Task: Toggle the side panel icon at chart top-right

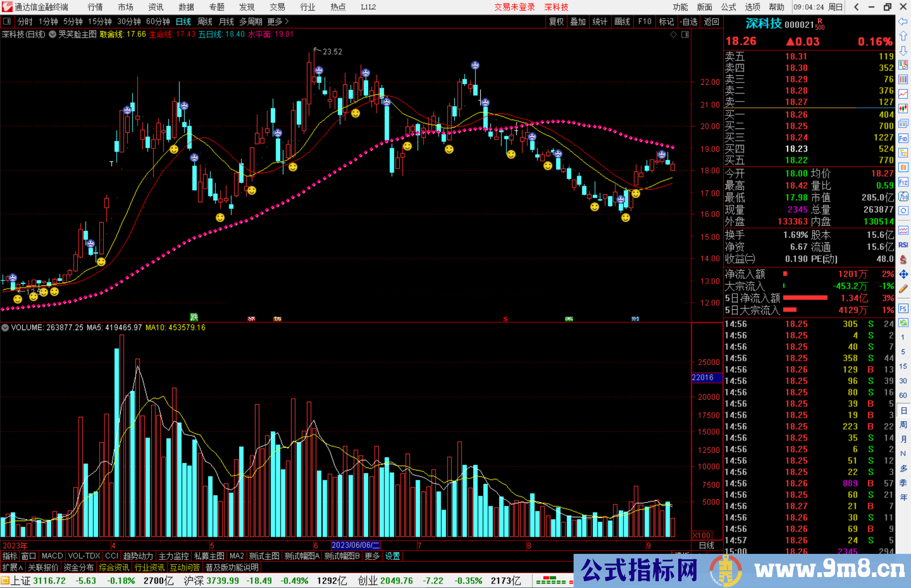Action: (x=685, y=35)
